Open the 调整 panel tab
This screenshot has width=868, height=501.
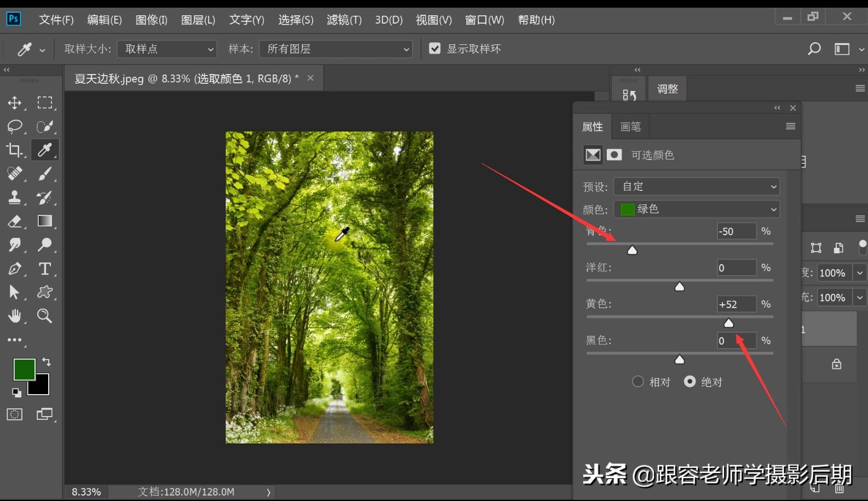pos(668,89)
